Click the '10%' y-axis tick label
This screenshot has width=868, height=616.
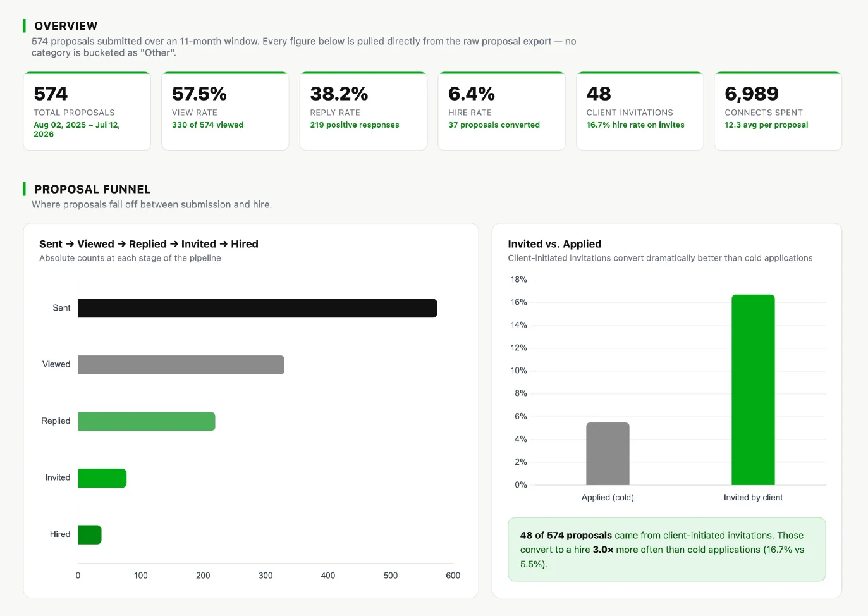[x=518, y=371]
